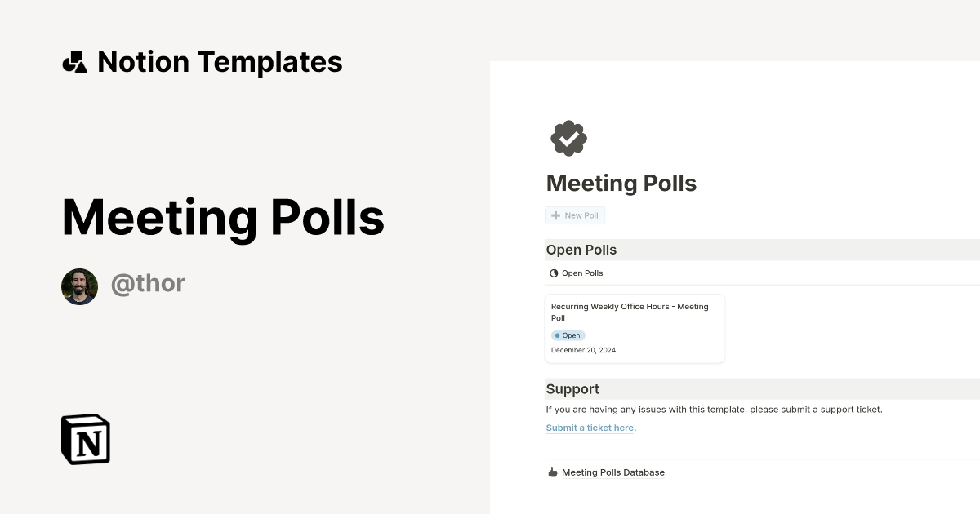Toggle the Open status tag on the poll
Image resolution: width=980 pixels, height=514 pixels.
568,335
